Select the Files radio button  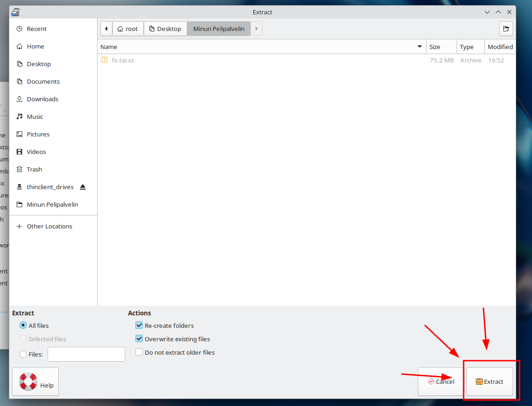click(x=23, y=354)
